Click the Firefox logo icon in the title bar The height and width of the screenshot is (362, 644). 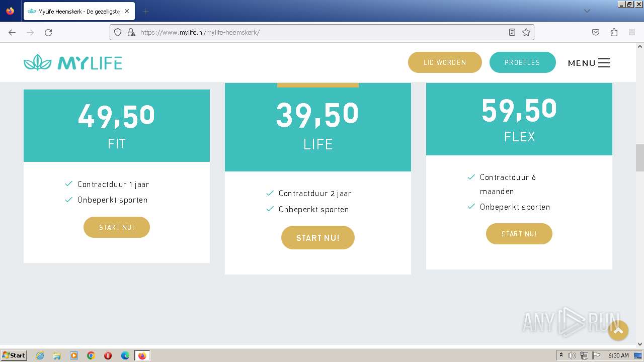(x=10, y=11)
